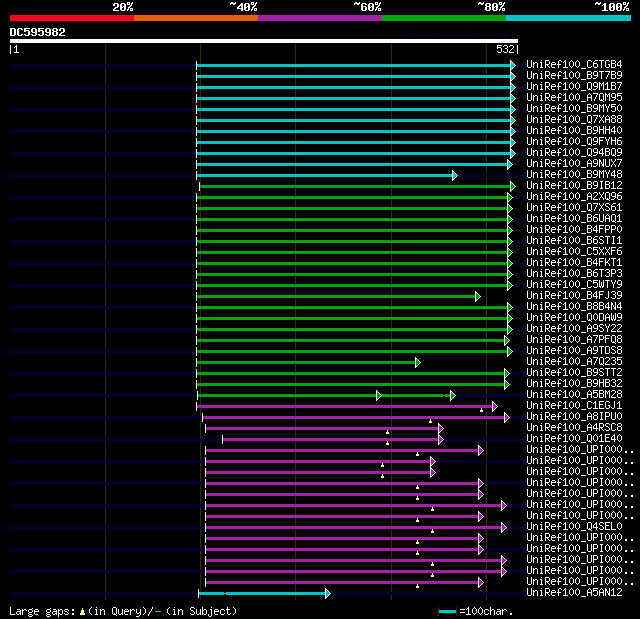Click the yellow gap marker under A8IPU0
Screen dimensions: 640x619
tap(431, 421)
